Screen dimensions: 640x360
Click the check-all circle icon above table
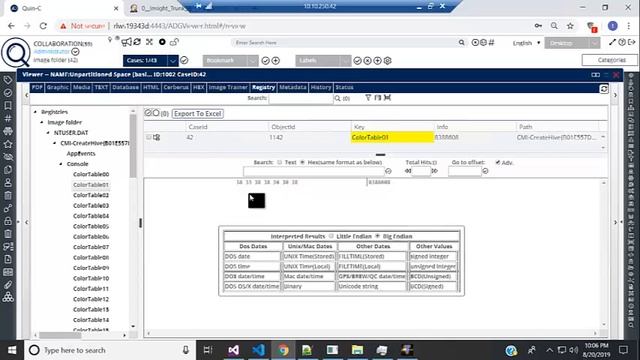coord(148,113)
